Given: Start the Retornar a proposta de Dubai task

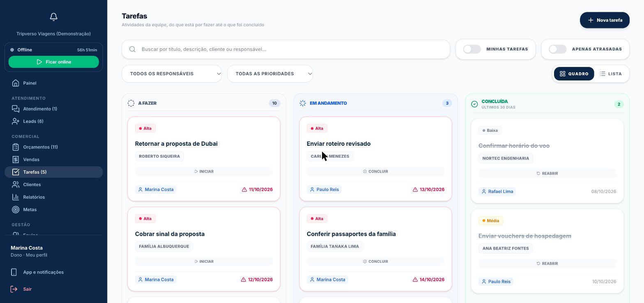Looking at the screenshot, I should [x=204, y=172].
